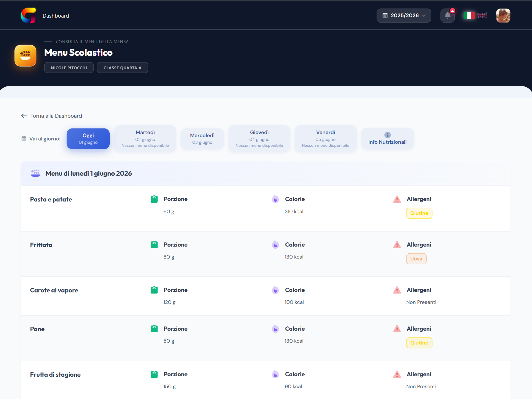Click the Pasta e patate dish name

(51, 199)
